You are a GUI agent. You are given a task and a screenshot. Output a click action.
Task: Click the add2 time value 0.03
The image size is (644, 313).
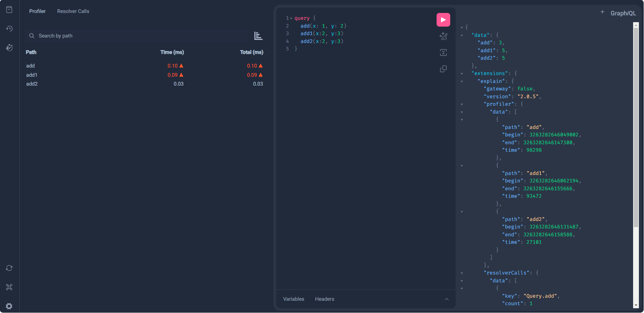coord(178,84)
